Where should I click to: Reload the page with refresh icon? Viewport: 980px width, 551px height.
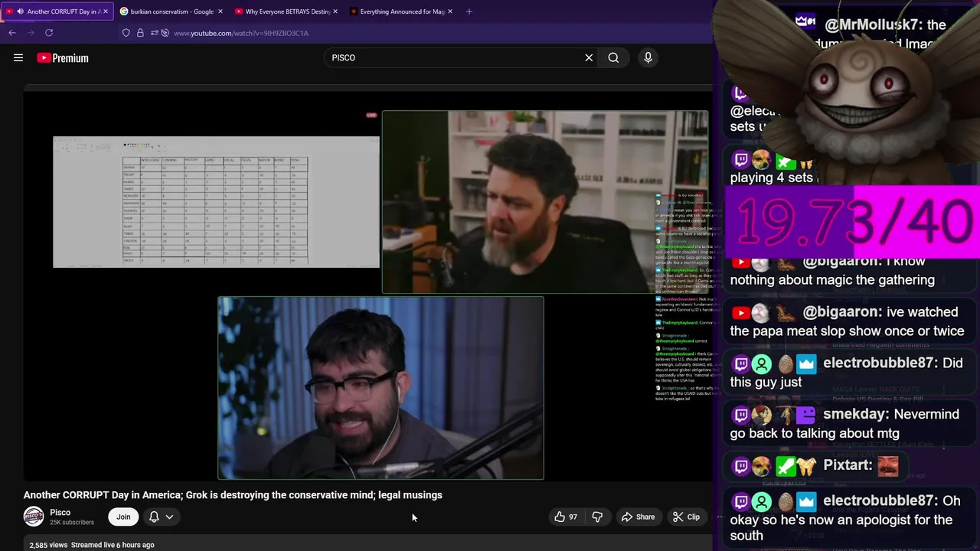tap(49, 33)
